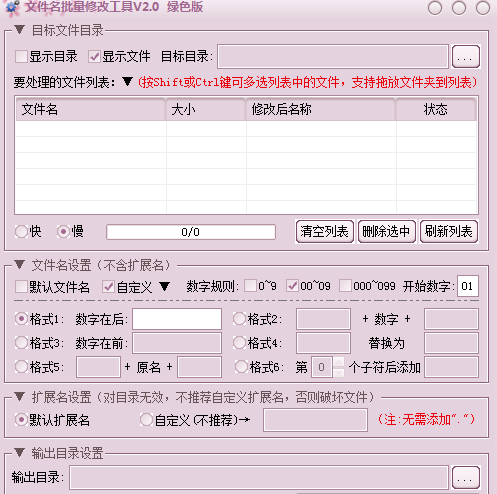Image resolution: width=497 pixels, height=494 pixels.
Task: Collapse the 输出目录设置 section triangle
Action: (x=20, y=453)
